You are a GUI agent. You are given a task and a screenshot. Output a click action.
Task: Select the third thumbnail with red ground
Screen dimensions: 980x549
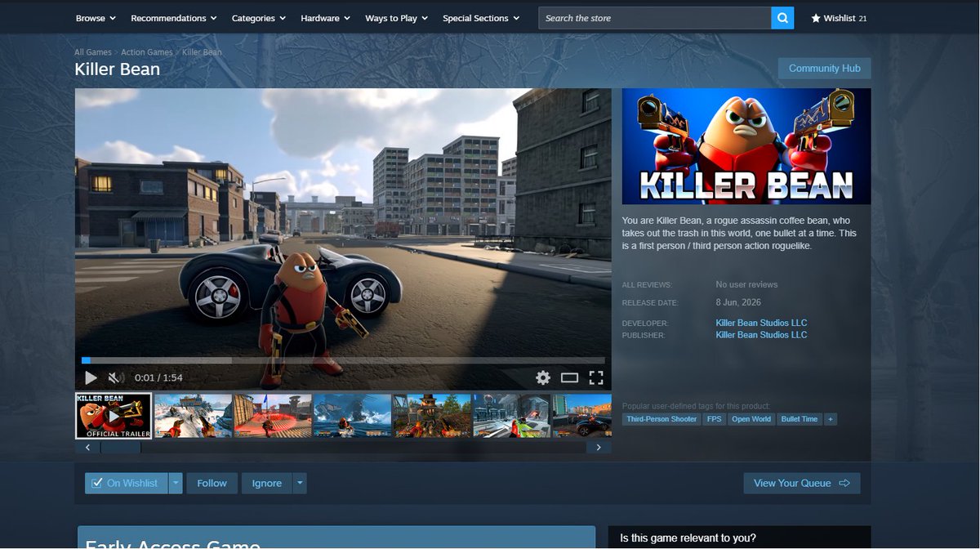point(273,416)
